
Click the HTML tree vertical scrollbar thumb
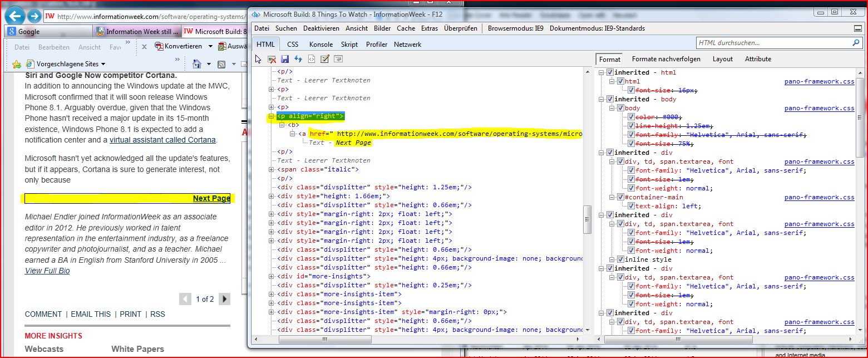[587, 219]
